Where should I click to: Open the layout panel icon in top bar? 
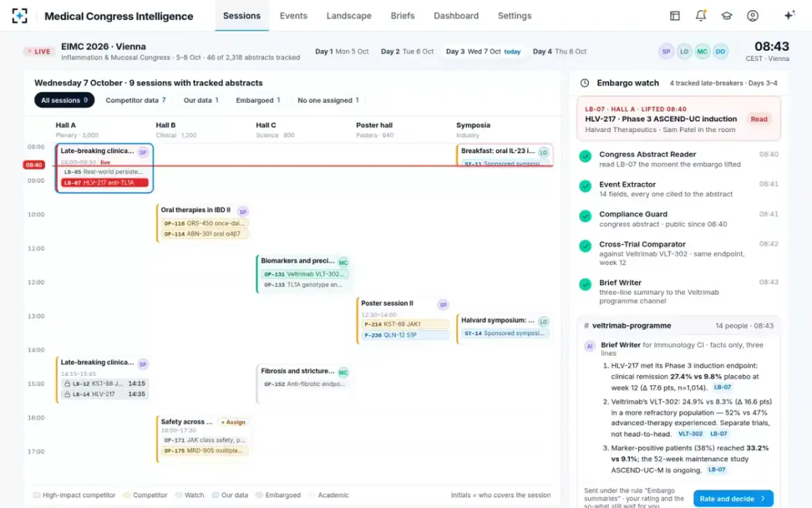[675, 16]
